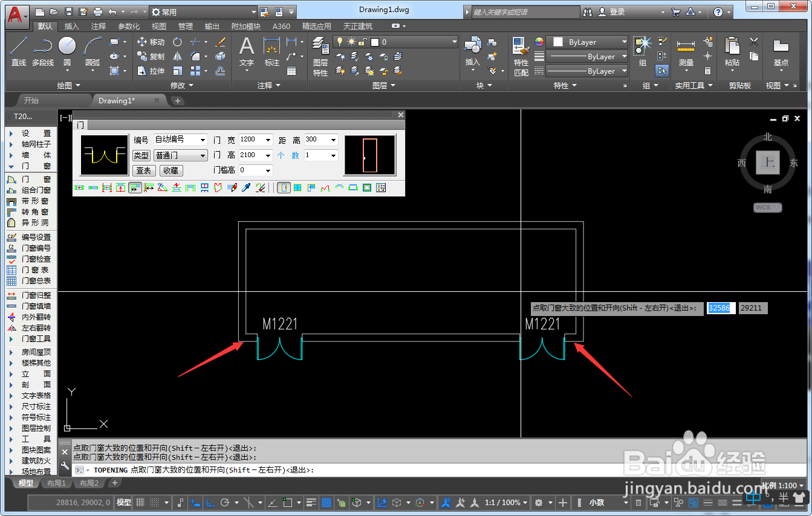Click 组合门窗 in Tianzheng sidebar
This screenshot has height=516, width=812.
(30, 190)
